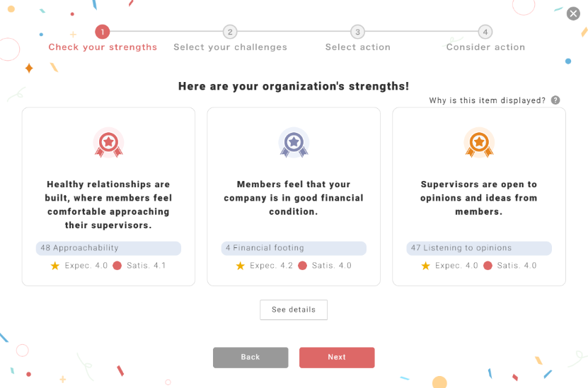Click the purple medal badge icon
Screen dimensions: 588x388
pos(294,142)
